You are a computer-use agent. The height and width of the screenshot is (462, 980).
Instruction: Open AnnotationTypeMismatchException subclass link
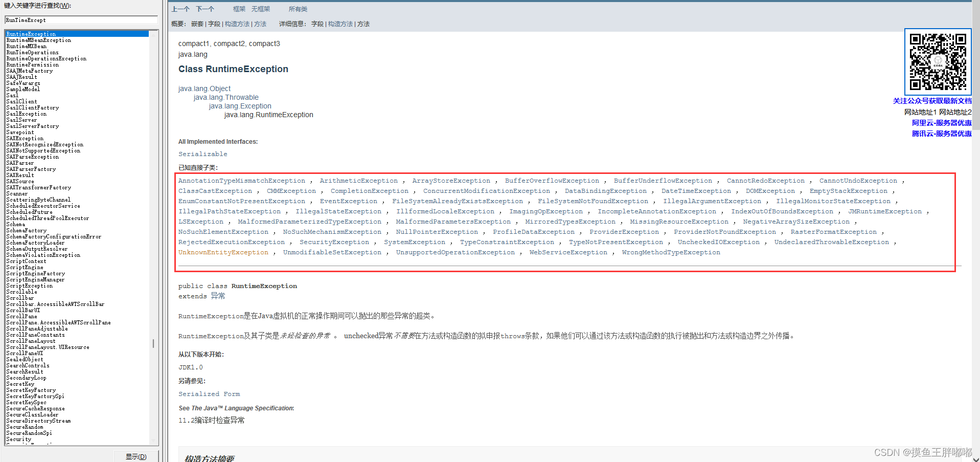242,181
